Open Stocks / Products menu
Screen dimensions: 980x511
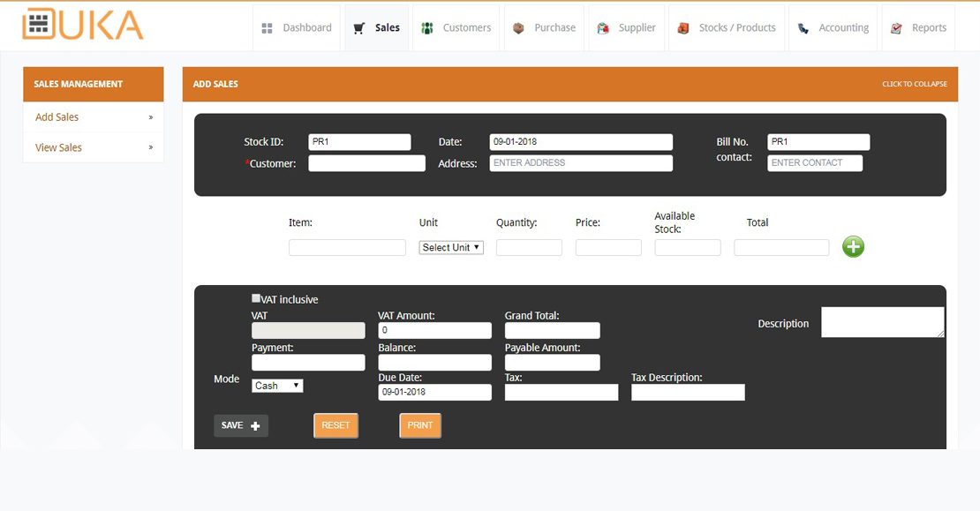click(x=727, y=28)
